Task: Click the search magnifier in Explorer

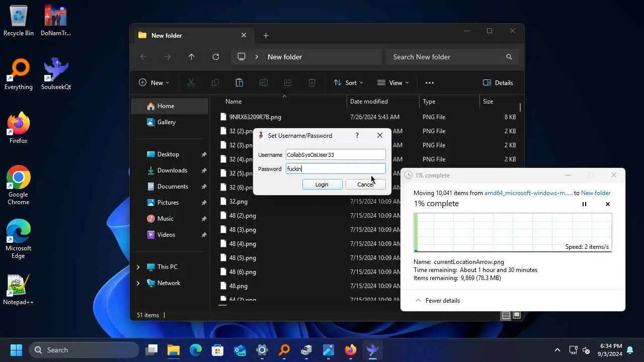Action: [509, 57]
